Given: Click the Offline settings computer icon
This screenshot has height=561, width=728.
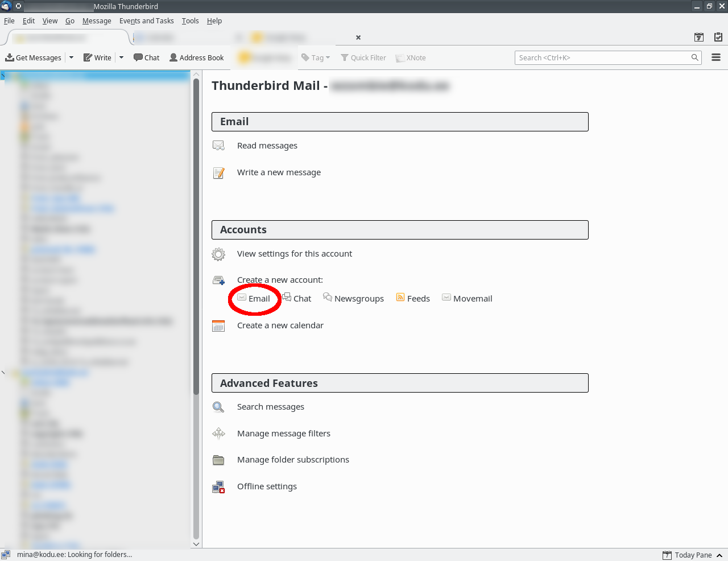Looking at the screenshot, I should click(x=218, y=487).
